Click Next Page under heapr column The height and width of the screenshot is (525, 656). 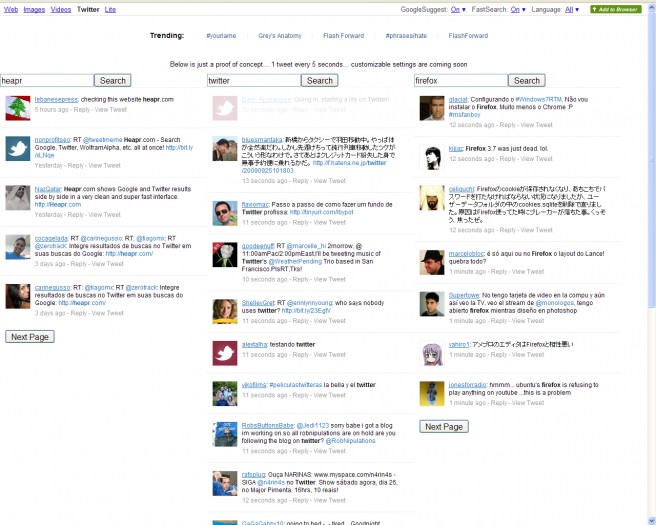(x=30, y=337)
